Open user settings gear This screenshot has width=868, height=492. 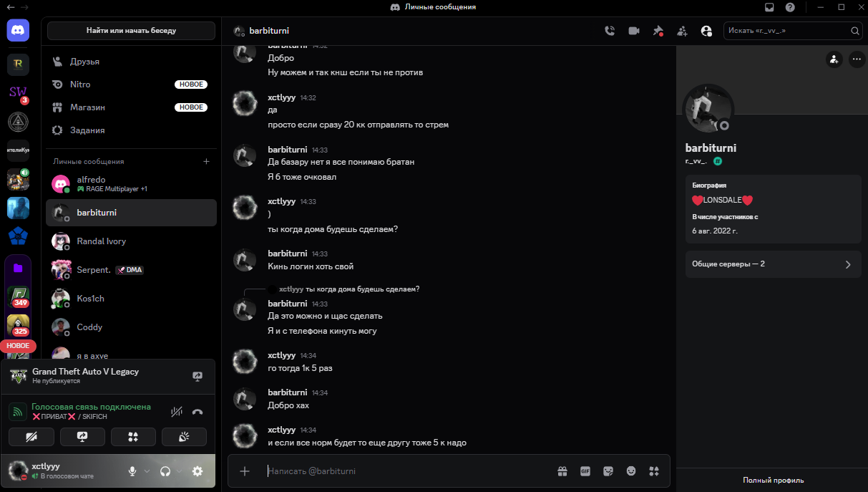tap(198, 471)
